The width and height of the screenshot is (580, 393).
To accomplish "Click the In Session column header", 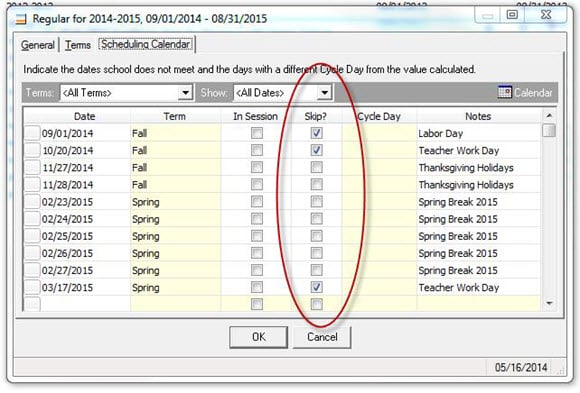I will coord(256,116).
